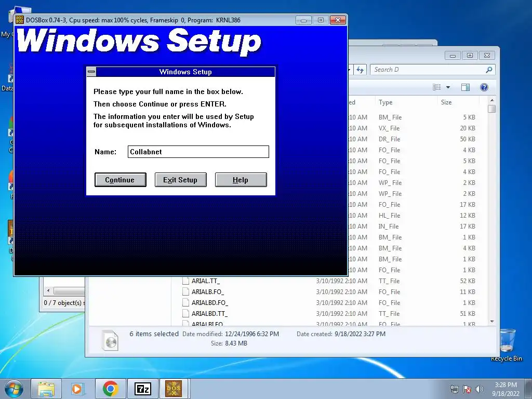Click the left scroll arrow in back window
Image resolution: width=532 pixels, height=399 pixels.
[x=48, y=291]
